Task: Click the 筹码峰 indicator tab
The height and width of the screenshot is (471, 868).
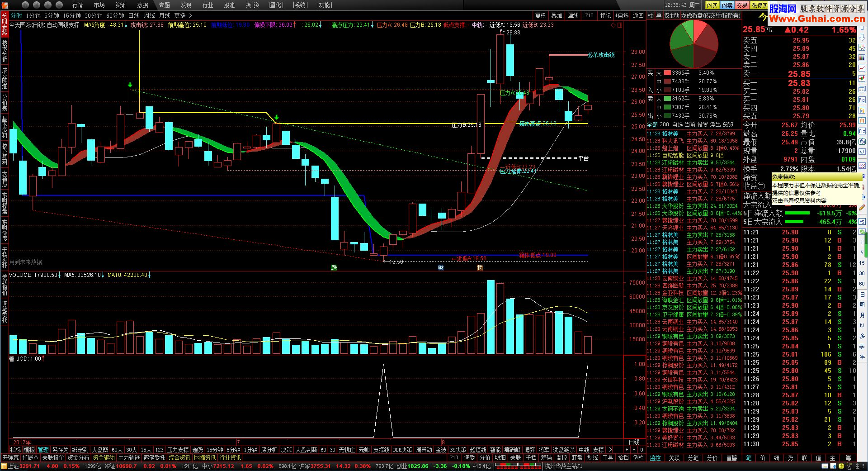Action: pyautogui.click(x=512, y=450)
